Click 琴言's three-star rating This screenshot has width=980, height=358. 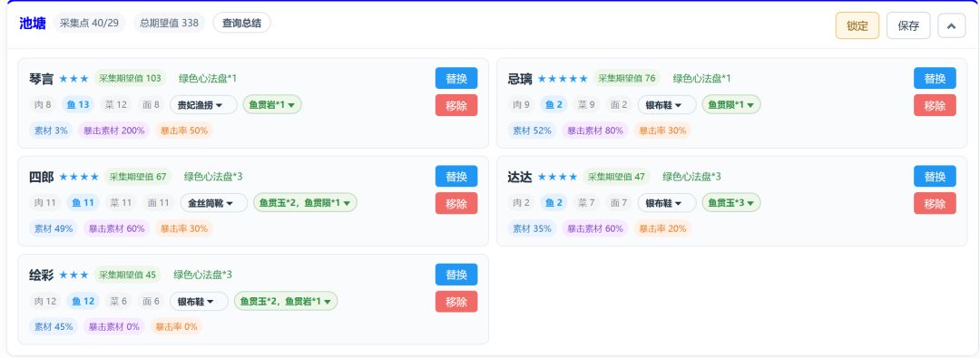[x=73, y=79]
